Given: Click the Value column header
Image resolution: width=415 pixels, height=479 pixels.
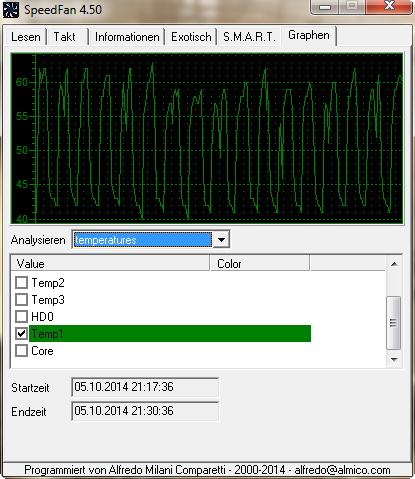Looking at the screenshot, I should (110, 264).
